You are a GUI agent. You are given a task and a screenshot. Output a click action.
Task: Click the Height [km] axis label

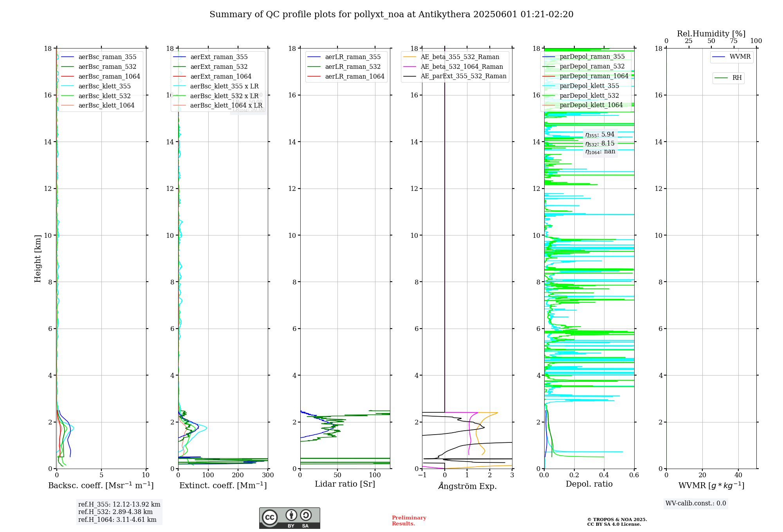[38, 259]
